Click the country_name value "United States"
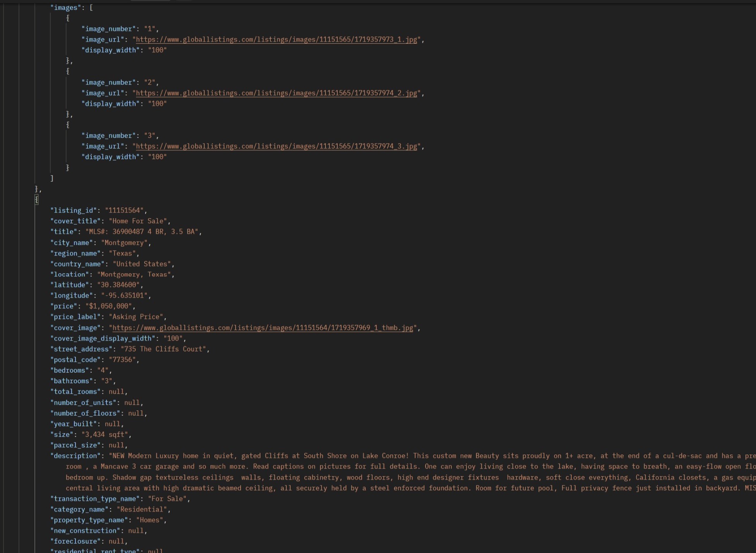This screenshot has width=756, height=553. pos(141,264)
